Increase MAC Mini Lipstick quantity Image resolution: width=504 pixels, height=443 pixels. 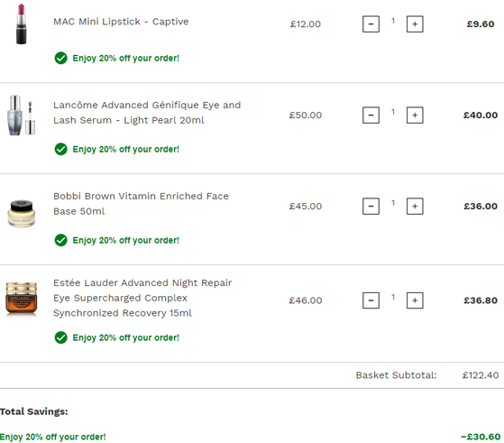point(415,24)
